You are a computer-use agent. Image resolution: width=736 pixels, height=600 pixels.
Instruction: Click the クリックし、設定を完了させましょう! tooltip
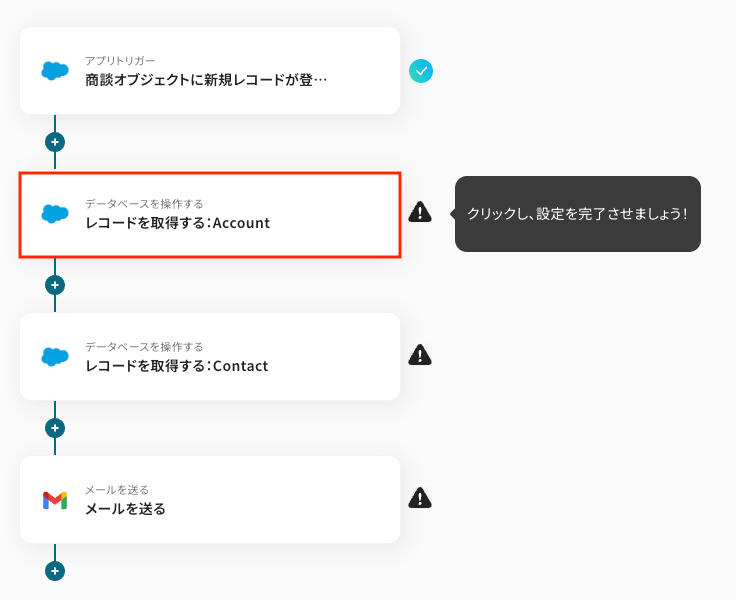tap(577, 214)
